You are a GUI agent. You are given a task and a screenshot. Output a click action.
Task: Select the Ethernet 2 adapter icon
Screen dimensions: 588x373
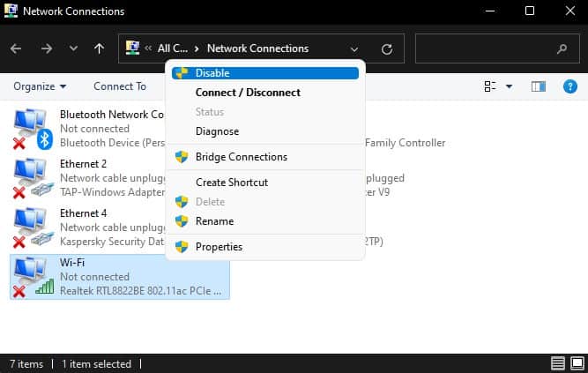coord(33,178)
